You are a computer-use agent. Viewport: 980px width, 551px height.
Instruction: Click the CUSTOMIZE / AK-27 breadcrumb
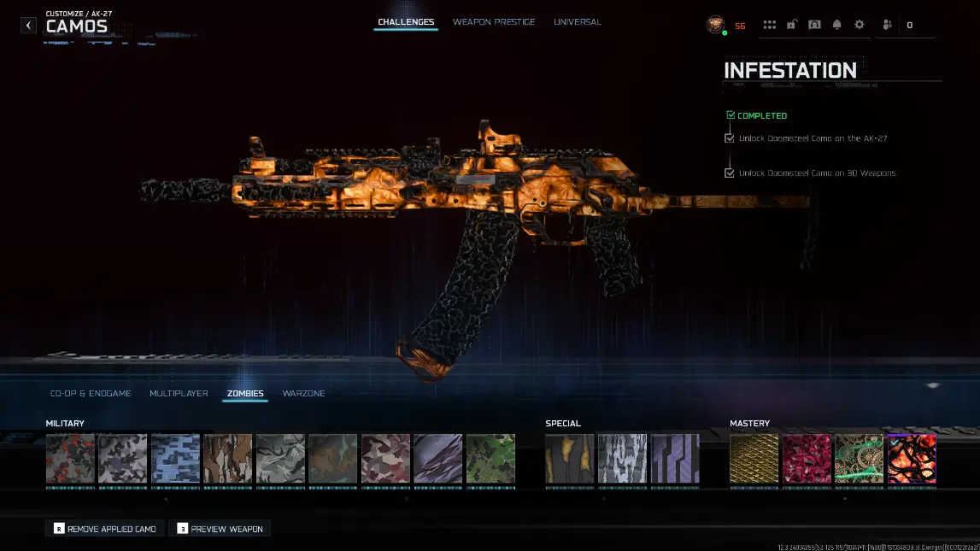pos(79,13)
